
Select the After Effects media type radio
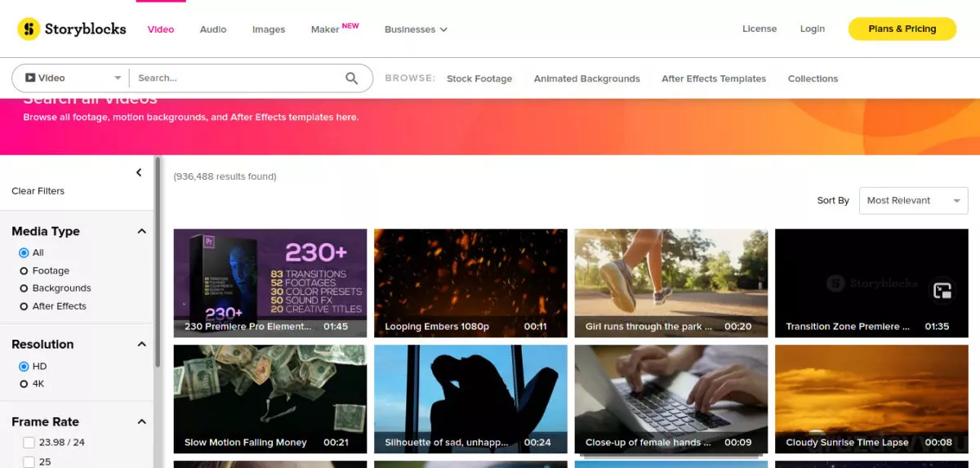coord(24,306)
